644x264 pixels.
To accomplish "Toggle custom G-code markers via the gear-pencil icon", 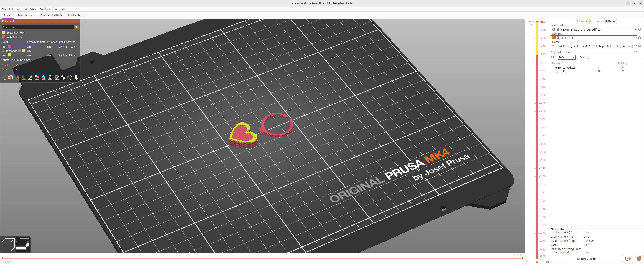I will pos(57,77).
